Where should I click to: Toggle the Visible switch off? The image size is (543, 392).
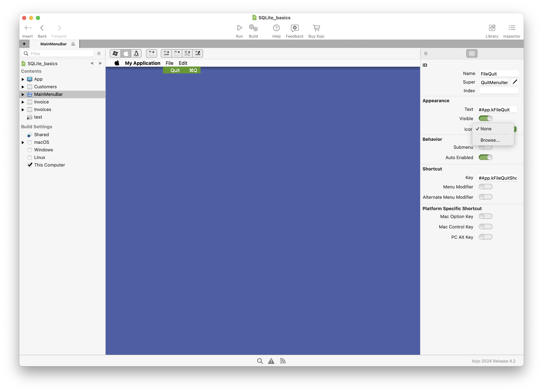[x=485, y=118]
